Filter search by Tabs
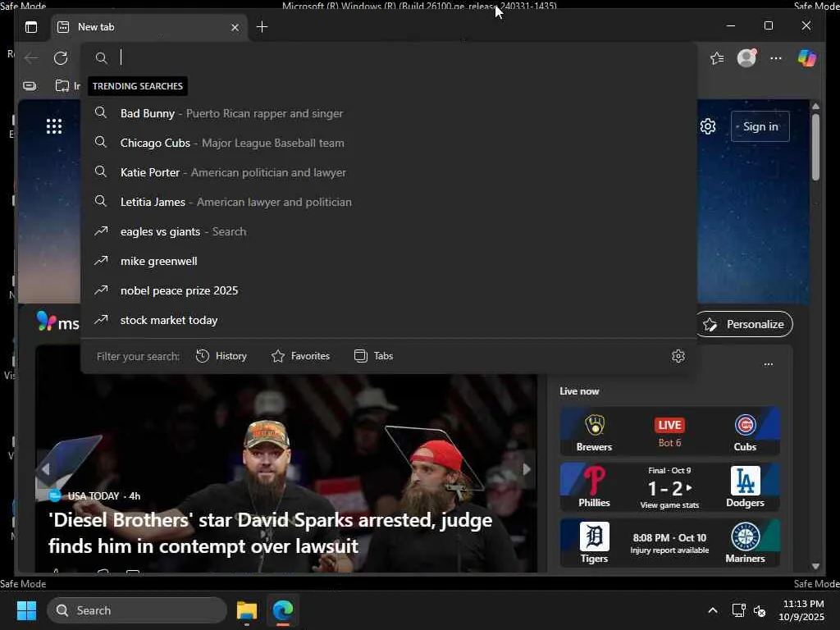 coord(374,356)
